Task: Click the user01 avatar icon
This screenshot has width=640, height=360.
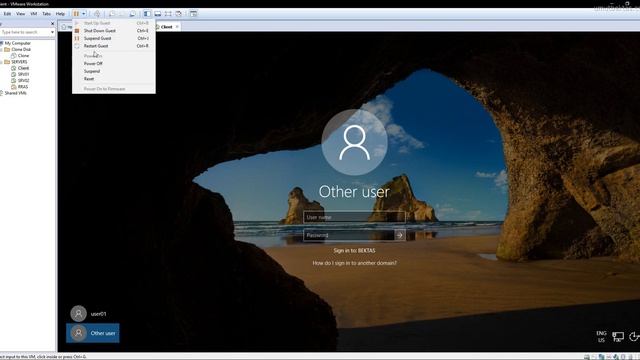Action: 78,314
